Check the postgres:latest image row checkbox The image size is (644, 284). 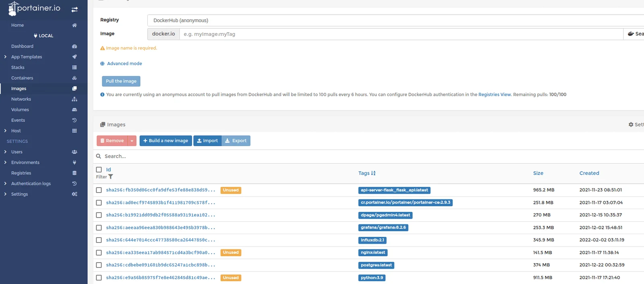[x=99, y=265]
